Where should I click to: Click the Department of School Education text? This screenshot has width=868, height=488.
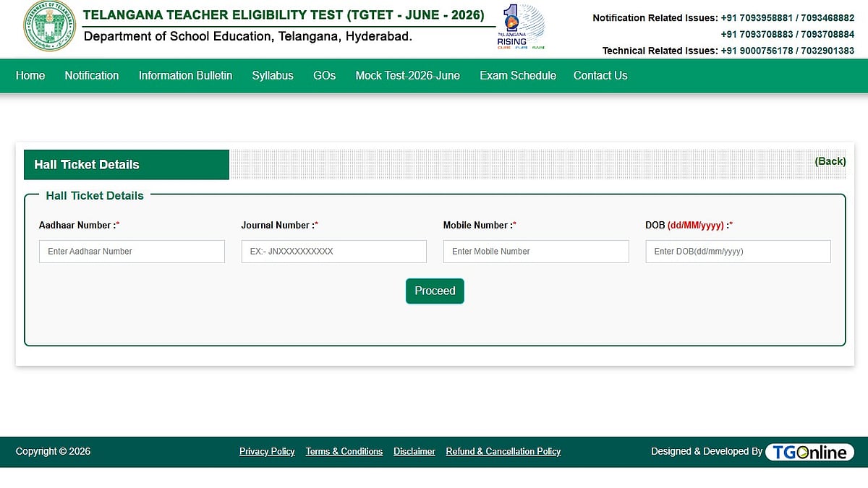248,36
